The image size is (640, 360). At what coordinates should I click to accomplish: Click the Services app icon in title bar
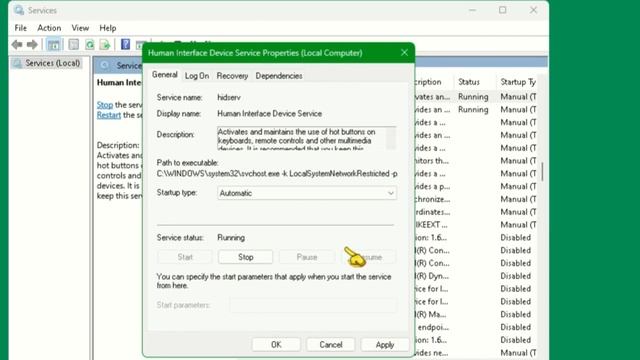click(19, 10)
